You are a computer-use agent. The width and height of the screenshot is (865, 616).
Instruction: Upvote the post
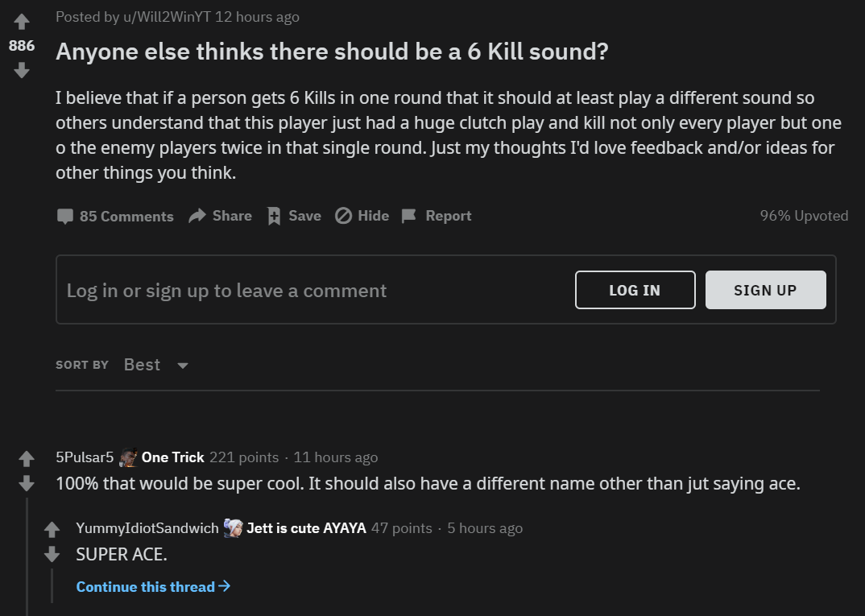coord(21,22)
